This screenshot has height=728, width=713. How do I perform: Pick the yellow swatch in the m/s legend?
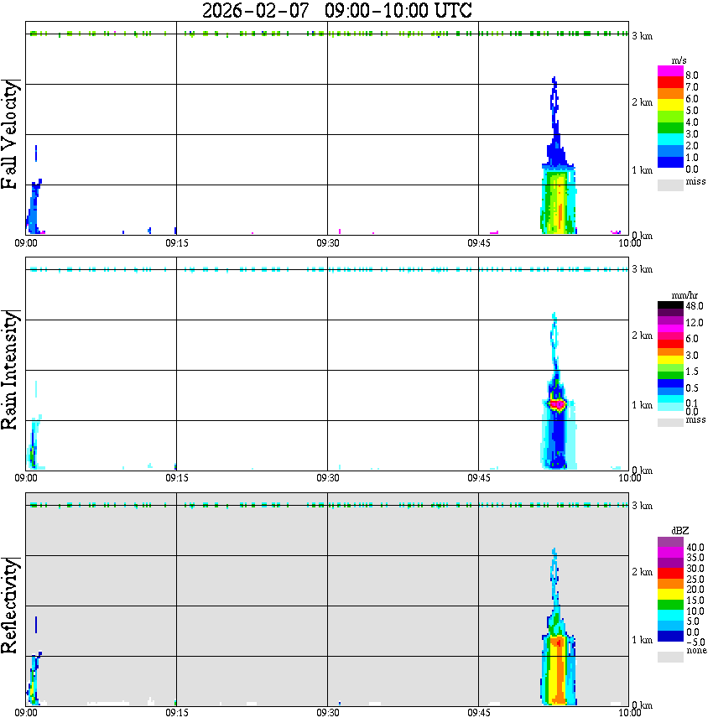(670, 106)
